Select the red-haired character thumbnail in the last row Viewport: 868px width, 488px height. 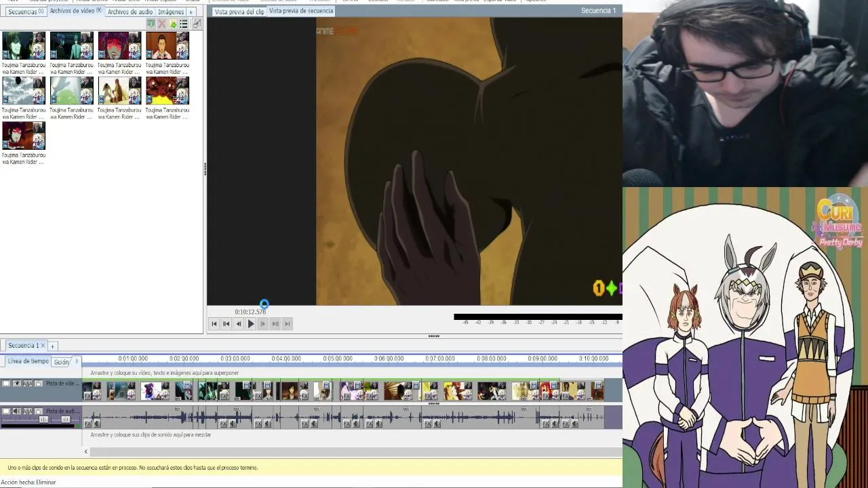click(x=24, y=136)
